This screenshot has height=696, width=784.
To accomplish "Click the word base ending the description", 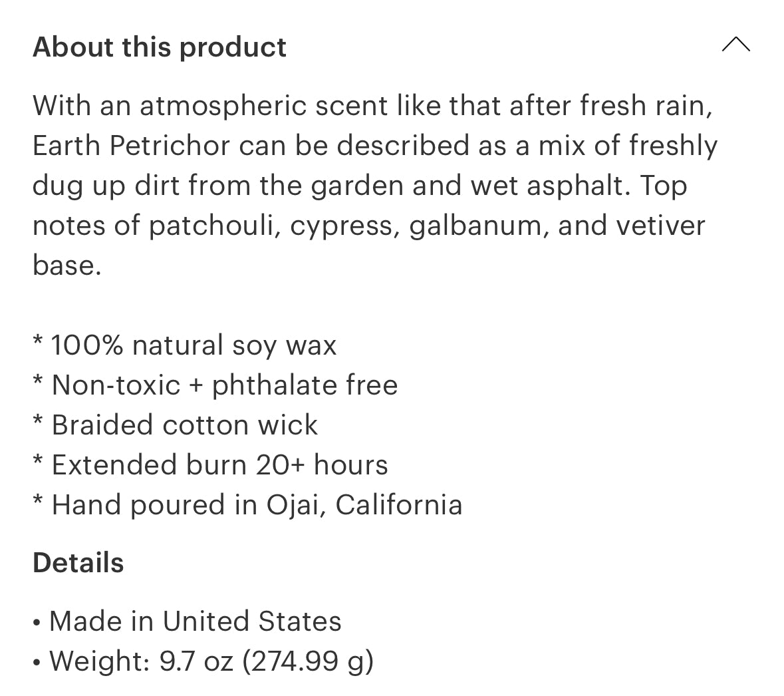I will (x=66, y=265).
